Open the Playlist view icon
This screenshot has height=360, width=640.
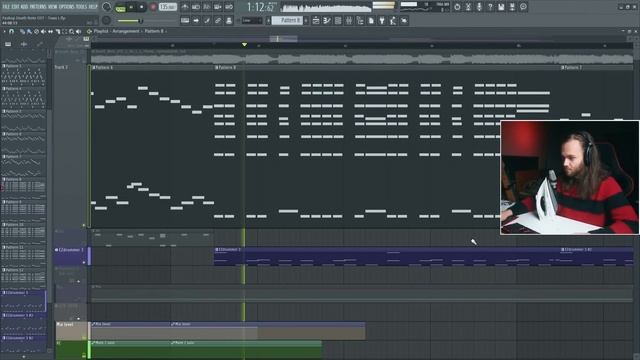click(316, 20)
